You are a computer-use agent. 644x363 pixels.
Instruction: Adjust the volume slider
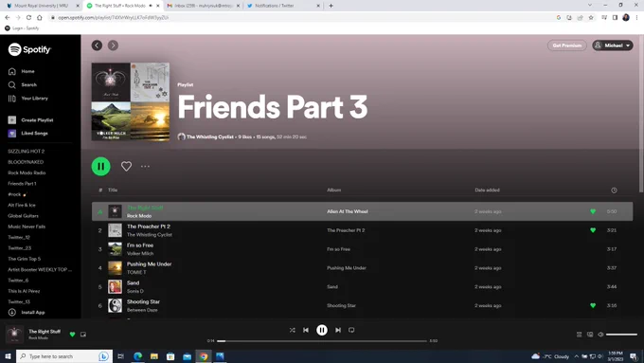click(x=622, y=335)
